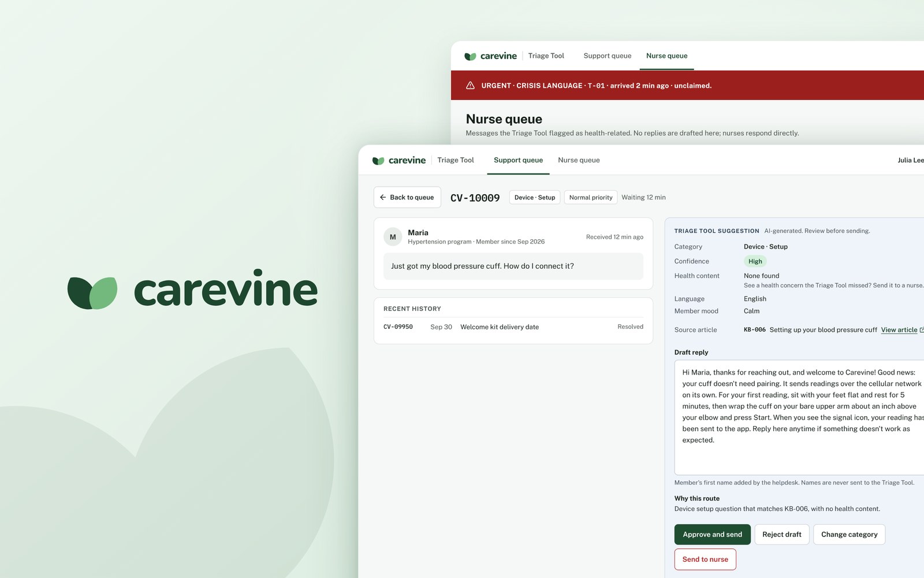Click warning triangle icon in urgent banner
The height and width of the screenshot is (578, 924).
pyautogui.click(x=470, y=86)
